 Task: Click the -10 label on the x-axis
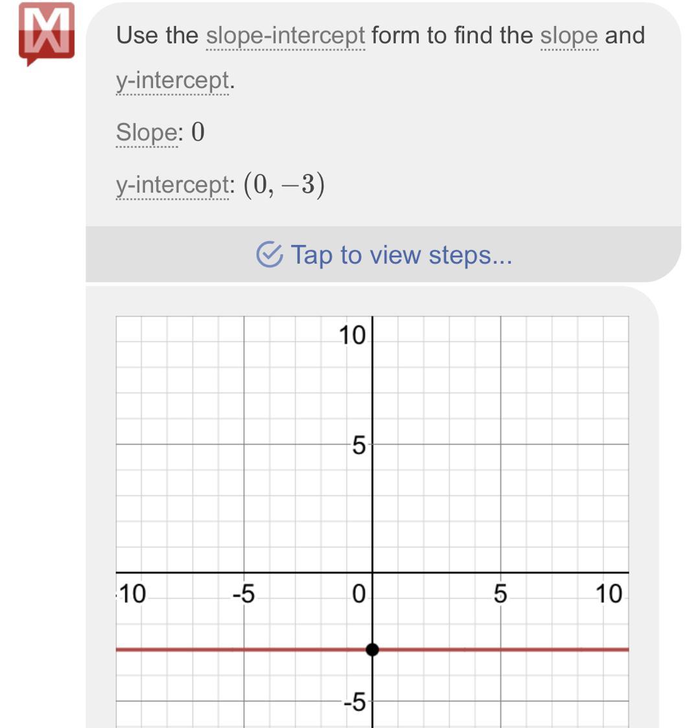click(132, 594)
